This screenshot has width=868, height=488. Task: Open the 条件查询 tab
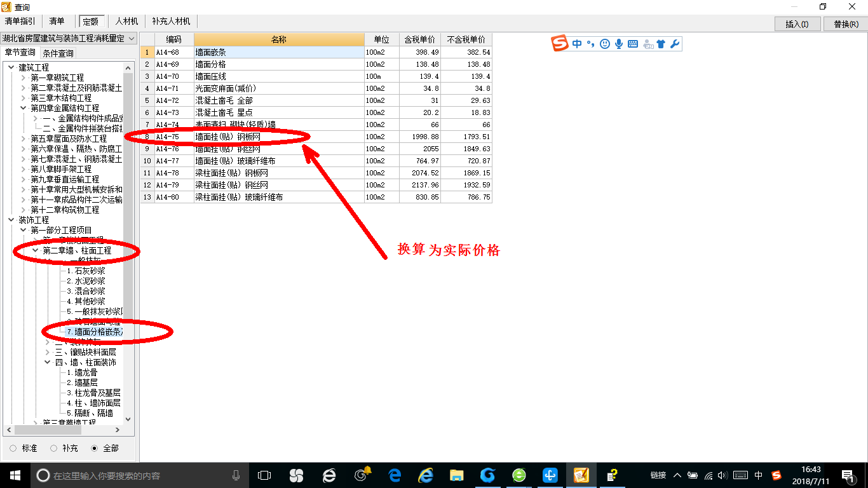58,53
